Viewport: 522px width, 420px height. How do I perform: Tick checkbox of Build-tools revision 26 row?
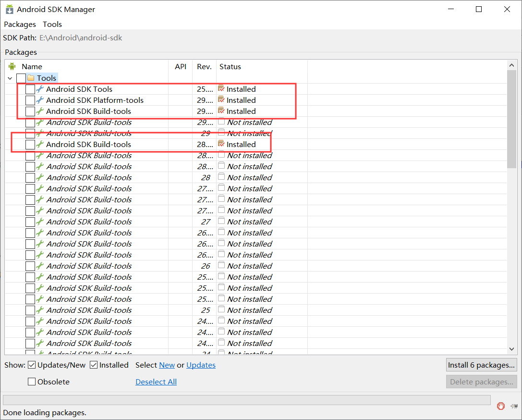pyautogui.click(x=30, y=266)
